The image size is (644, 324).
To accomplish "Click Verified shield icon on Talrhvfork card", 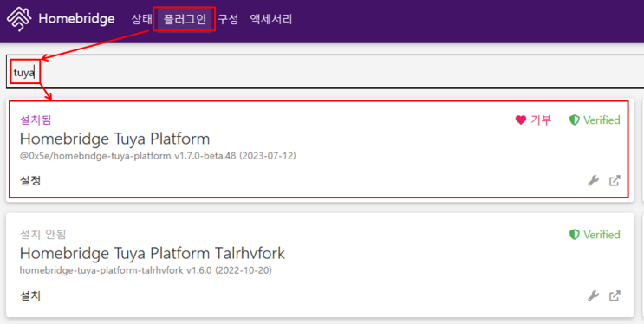I will 574,235.
